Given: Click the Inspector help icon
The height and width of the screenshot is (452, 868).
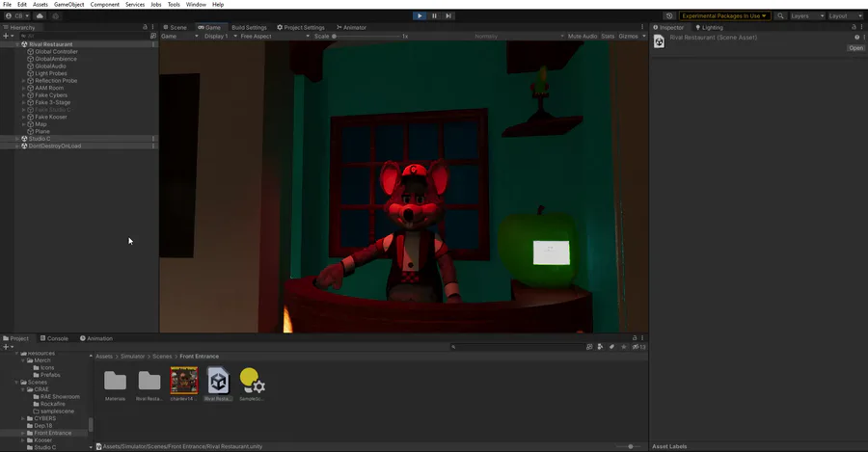Looking at the screenshot, I should (857, 38).
